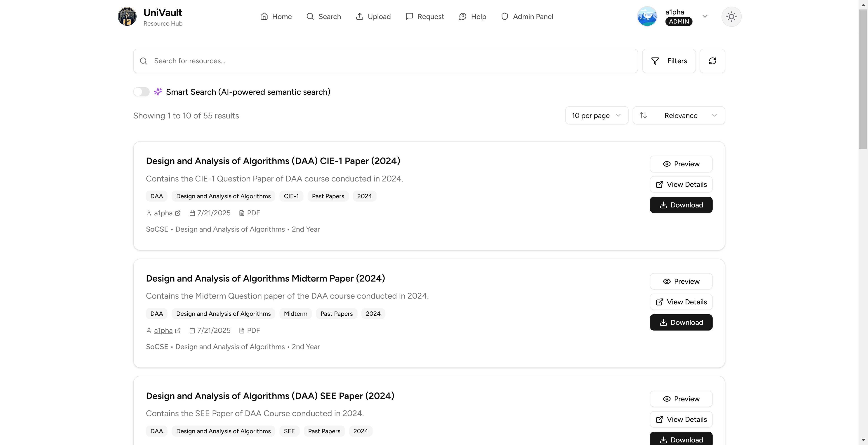Image resolution: width=868 pixels, height=445 pixels.
Task: Go to the Home tab
Action: pos(276,16)
